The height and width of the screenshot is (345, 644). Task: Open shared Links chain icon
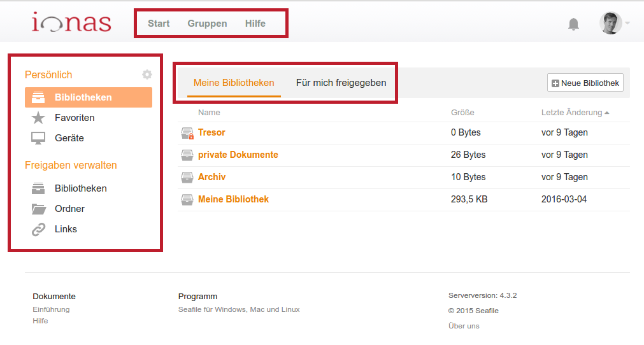[39, 229]
